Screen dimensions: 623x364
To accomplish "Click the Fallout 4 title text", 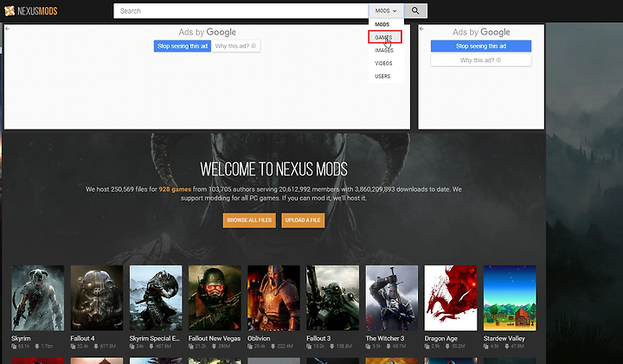I will coord(83,339).
